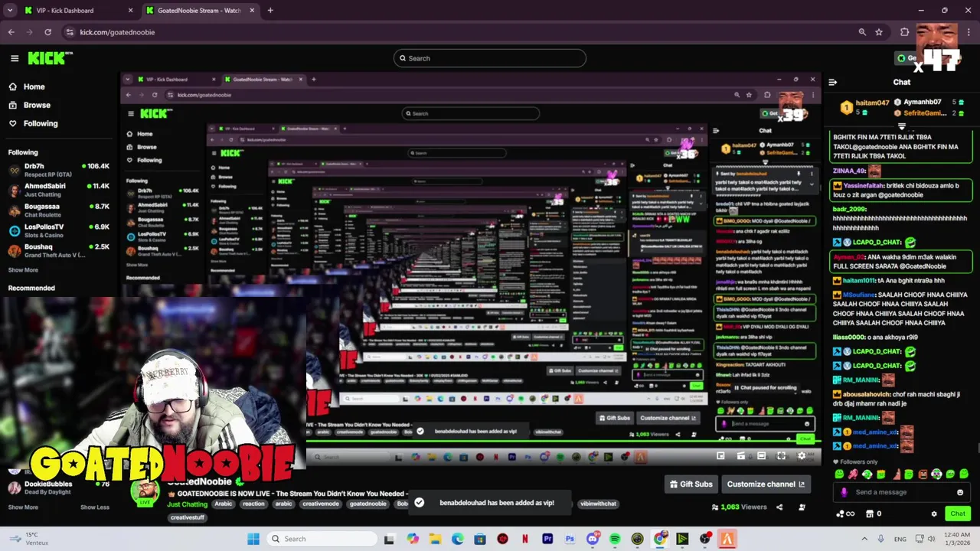The width and height of the screenshot is (980, 551).
Task: Insert the pink flamingo emote
Action: pos(853,474)
